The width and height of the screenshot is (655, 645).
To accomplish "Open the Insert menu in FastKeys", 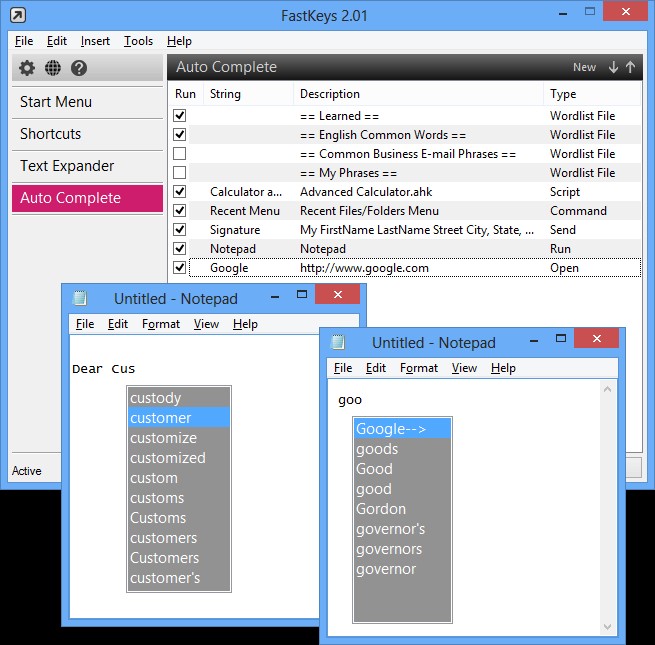I will 95,41.
